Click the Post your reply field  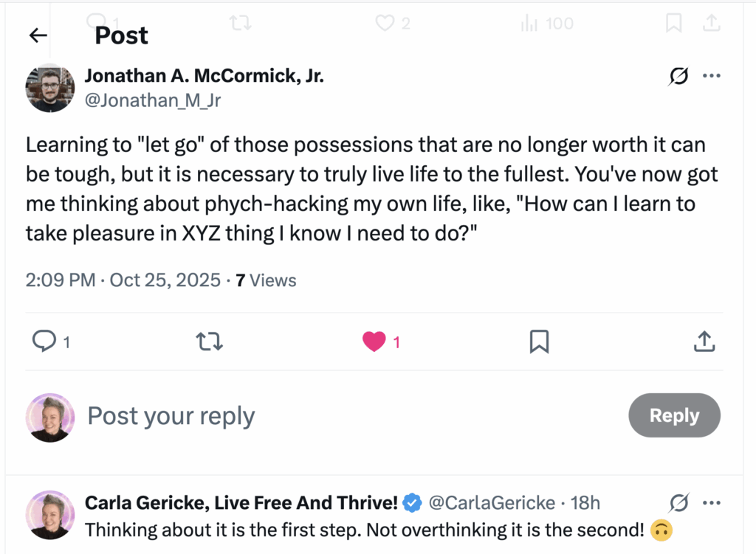click(x=171, y=416)
